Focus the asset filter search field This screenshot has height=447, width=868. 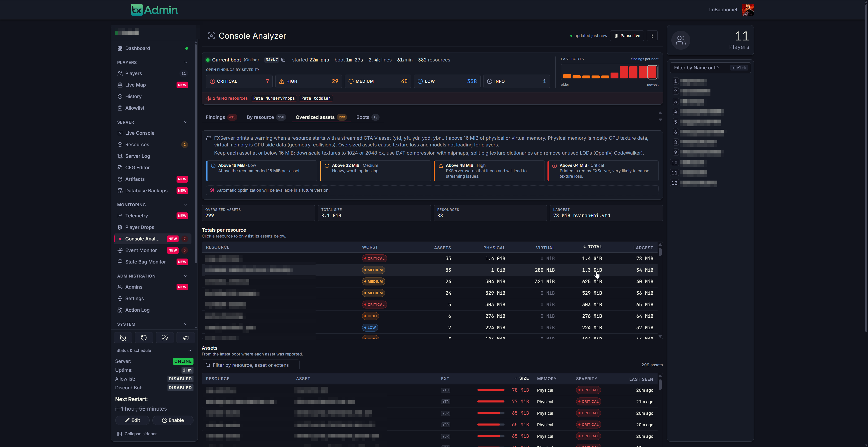click(250, 365)
